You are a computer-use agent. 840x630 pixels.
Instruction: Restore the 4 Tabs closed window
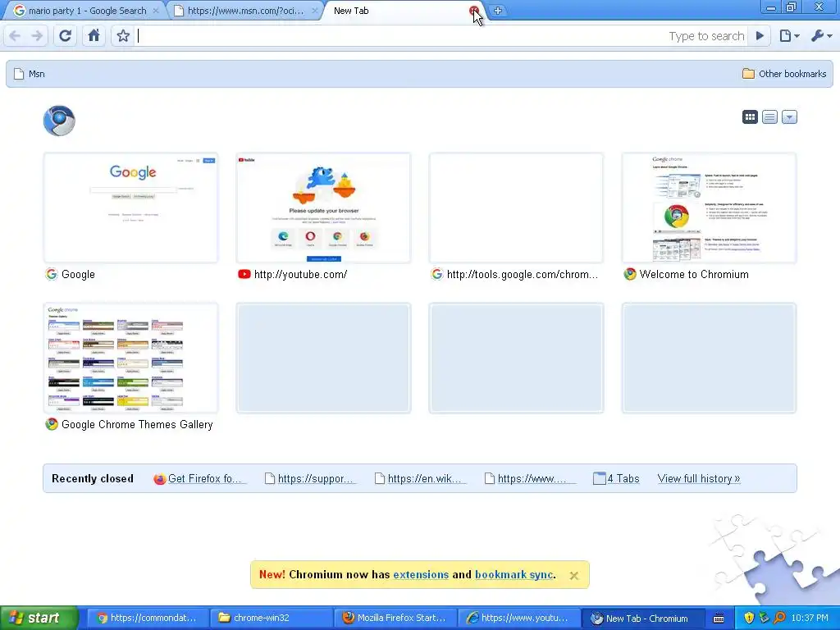pos(617,478)
